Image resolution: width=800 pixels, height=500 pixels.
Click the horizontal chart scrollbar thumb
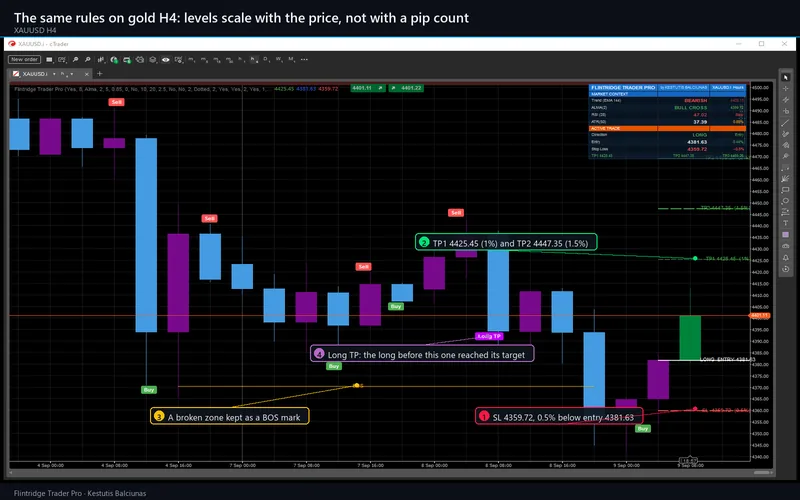(762, 473)
